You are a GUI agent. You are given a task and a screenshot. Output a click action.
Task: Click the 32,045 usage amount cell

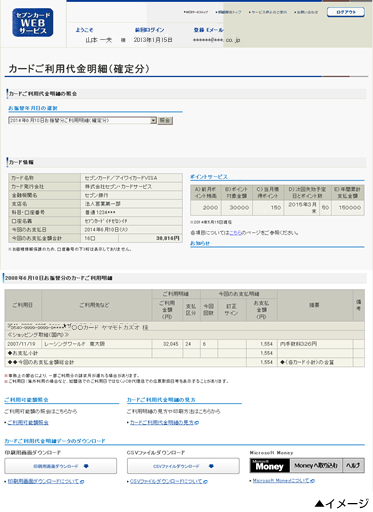pos(168,344)
